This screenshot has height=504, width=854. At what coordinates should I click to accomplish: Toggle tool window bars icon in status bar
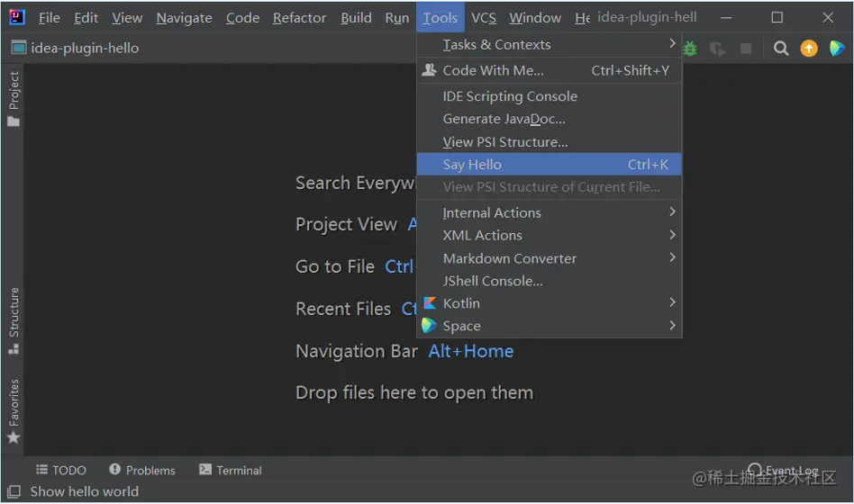pyautogui.click(x=14, y=491)
